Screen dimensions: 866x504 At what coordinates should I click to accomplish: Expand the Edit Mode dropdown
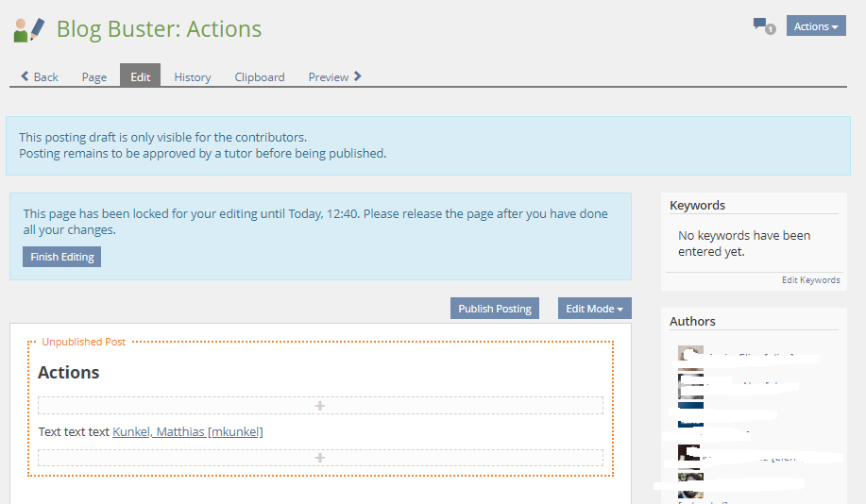[x=594, y=309]
